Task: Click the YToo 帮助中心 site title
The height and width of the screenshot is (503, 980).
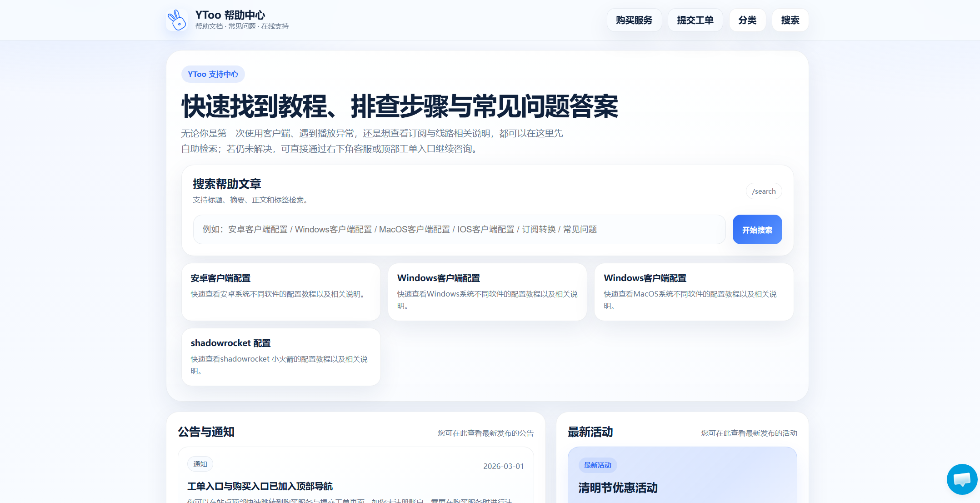Action: [x=230, y=15]
